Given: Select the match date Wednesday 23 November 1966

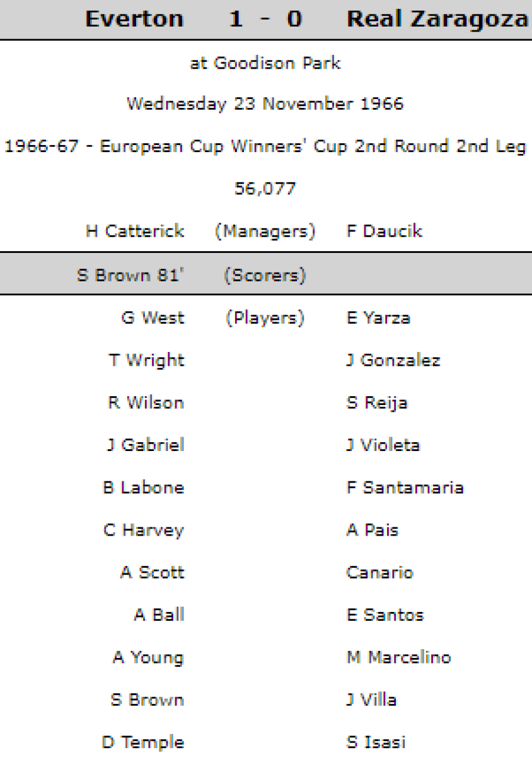Looking at the screenshot, I should pyautogui.click(x=265, y=104).
